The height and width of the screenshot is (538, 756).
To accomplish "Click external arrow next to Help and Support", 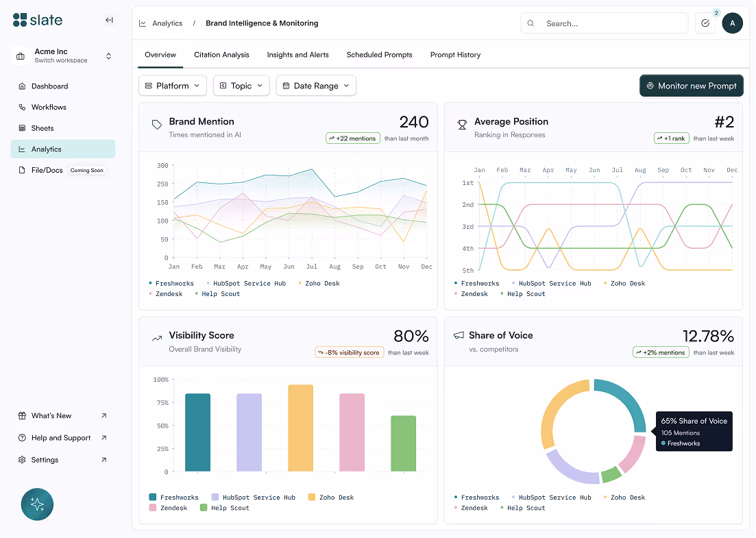I will point(103,438).
